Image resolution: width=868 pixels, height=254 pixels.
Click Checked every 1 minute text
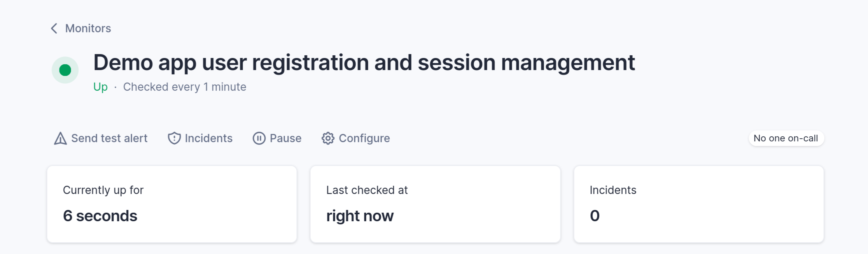185,87
